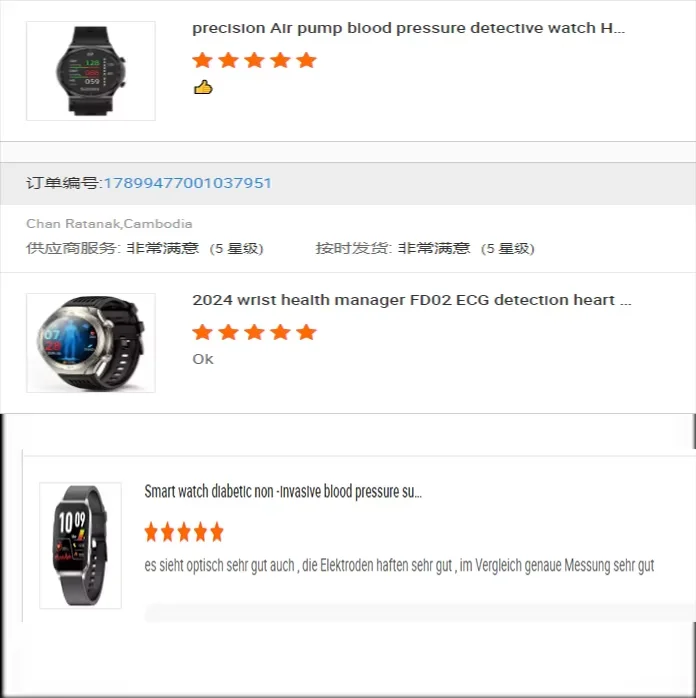
Task: Click the reviewer name Chan Ratanak,Cambodia
Action: click(x=109, y=223)
